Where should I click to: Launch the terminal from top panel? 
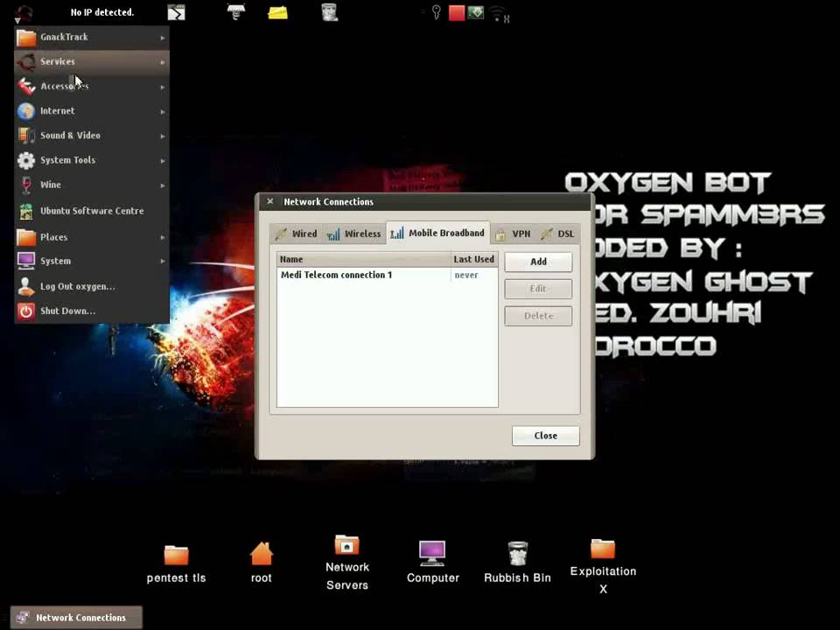click(x=176, y=11)
